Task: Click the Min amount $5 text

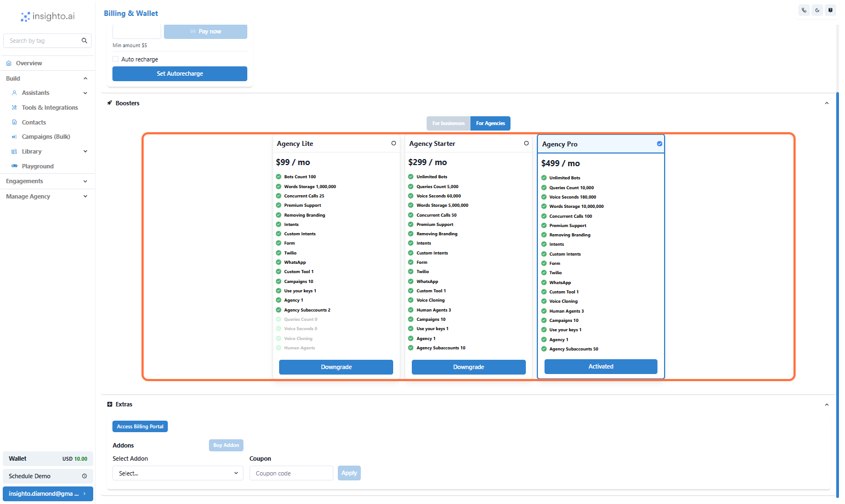Action: coord(130,46)
